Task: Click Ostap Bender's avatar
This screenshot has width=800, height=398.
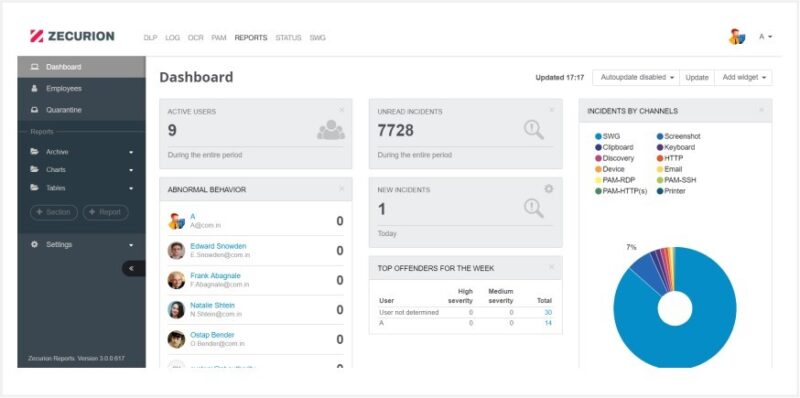Action: click(177, 339)
